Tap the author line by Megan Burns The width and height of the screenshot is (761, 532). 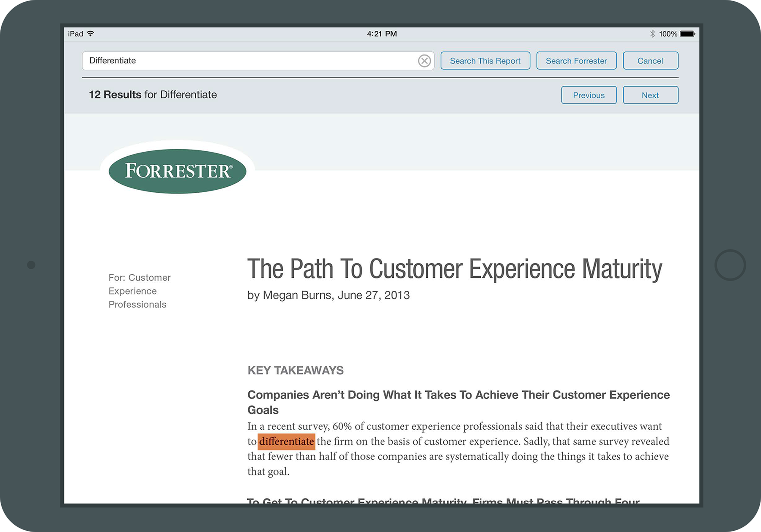click(328, 295)
